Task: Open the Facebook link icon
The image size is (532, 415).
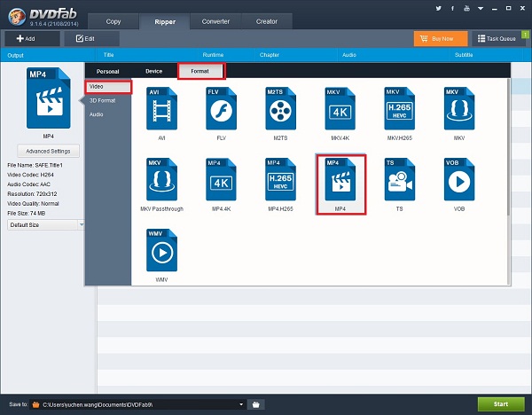Action: coord(452,8)
